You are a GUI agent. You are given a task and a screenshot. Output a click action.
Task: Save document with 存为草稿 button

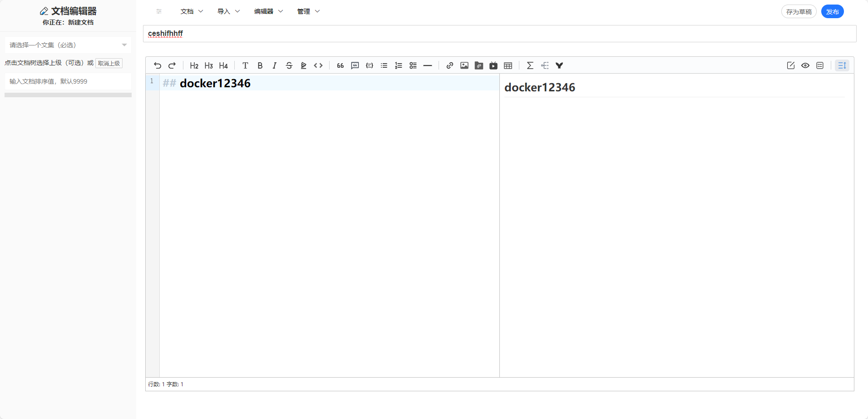click(x=799, y=12)
